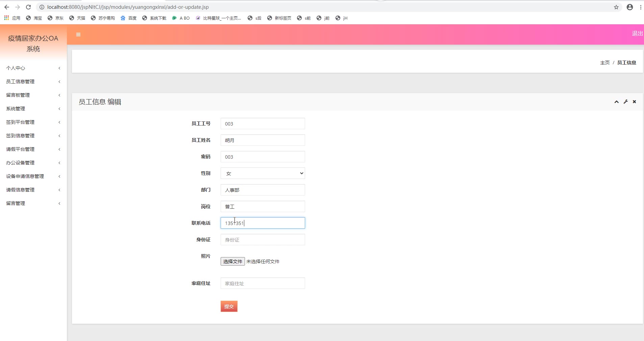This screenshot has height=341, width=644.
Task: Focus the 密码 input field
Action: tap(263, 157)
